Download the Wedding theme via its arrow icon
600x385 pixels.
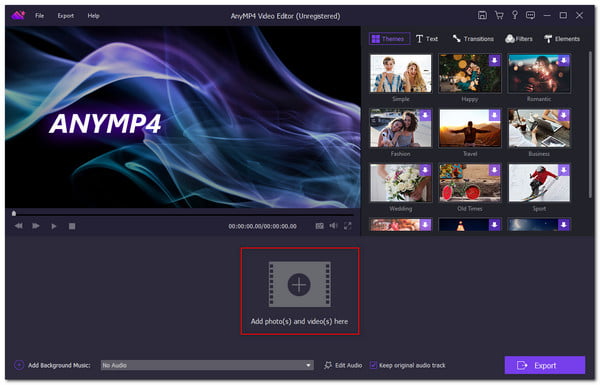pyautogui.click(x=425, y=170)
